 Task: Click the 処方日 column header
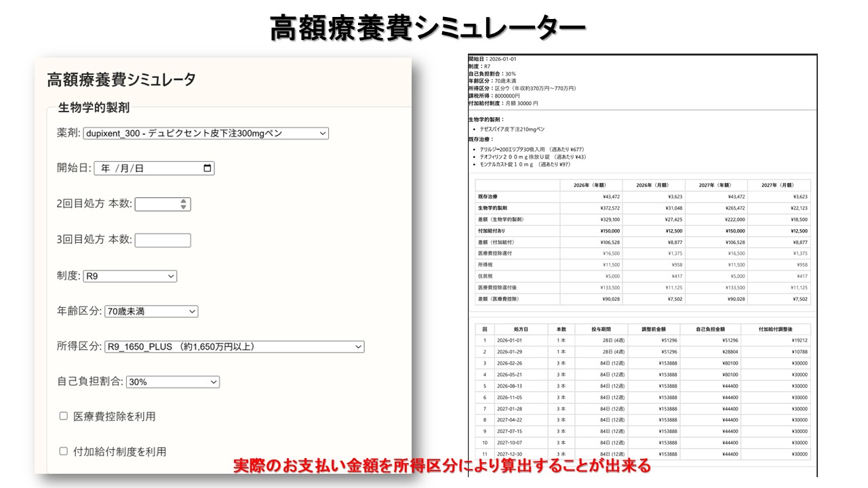pos(520,328)
